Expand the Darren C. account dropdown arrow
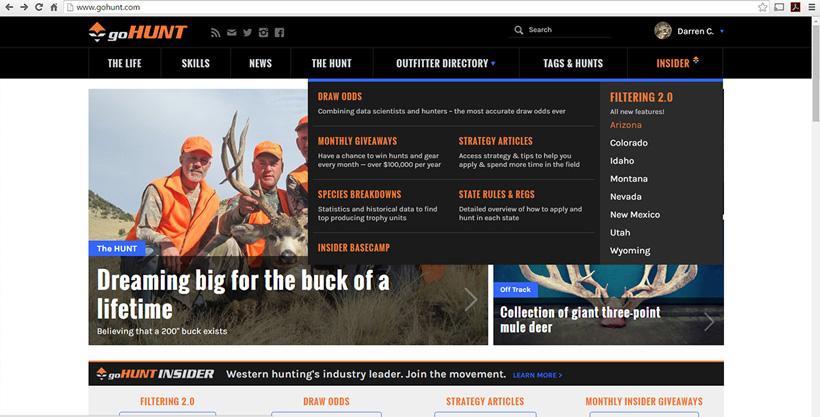Viewport: 820px width, 417px height. (x=722, y=31)
